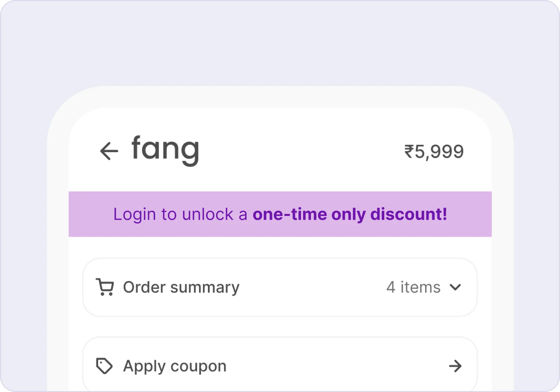This screenshot has width=560, height=392.
Task: Tap the fang store title
Action: (165, 150)
